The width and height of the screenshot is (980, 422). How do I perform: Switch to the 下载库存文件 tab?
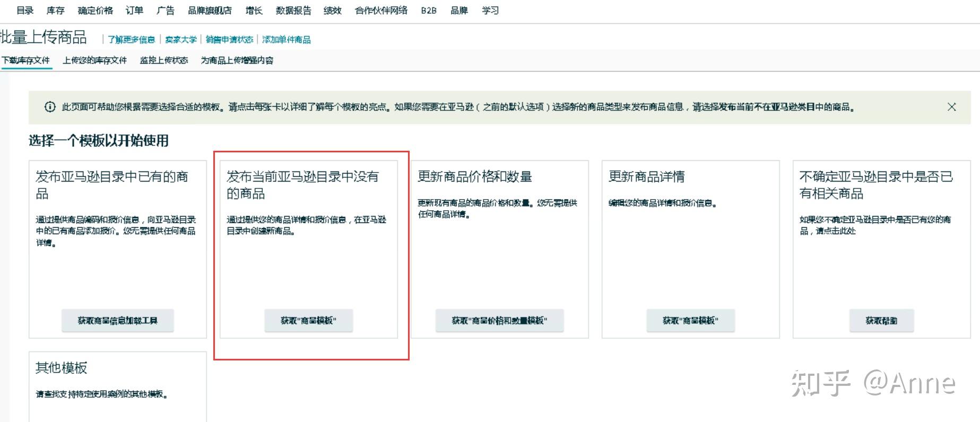click(x=26, y=60)
